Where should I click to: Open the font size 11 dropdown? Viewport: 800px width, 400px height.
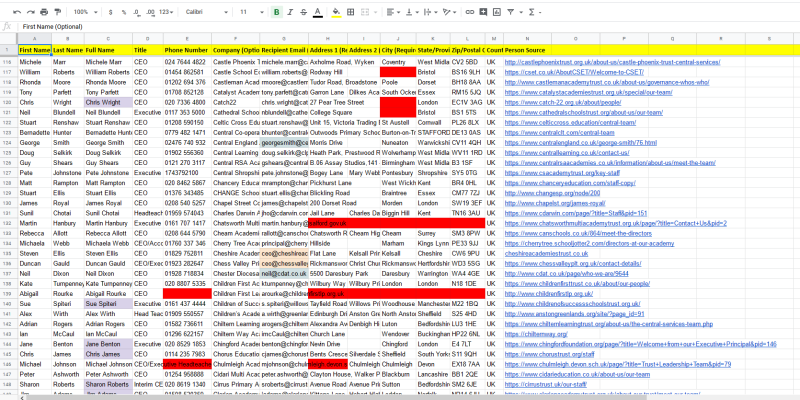point(252,12)
